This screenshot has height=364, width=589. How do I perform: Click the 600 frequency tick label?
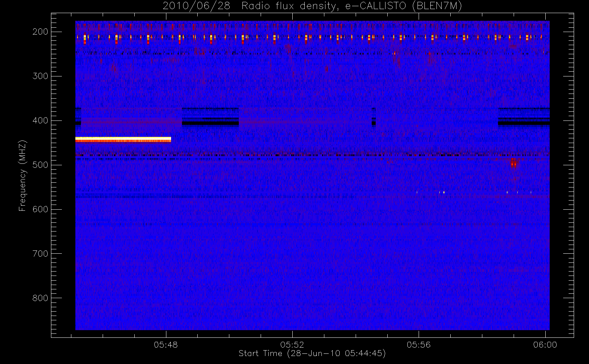(40, 209)
